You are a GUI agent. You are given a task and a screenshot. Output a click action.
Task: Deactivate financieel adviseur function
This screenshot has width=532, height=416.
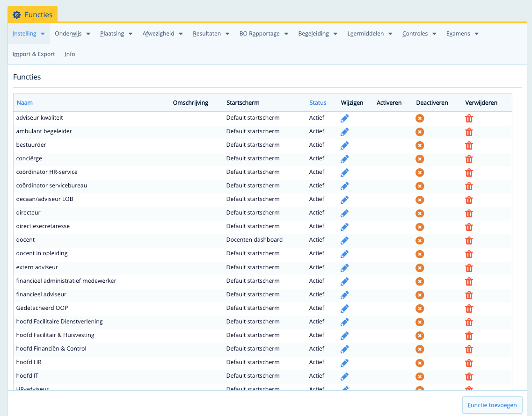[420, 295]
